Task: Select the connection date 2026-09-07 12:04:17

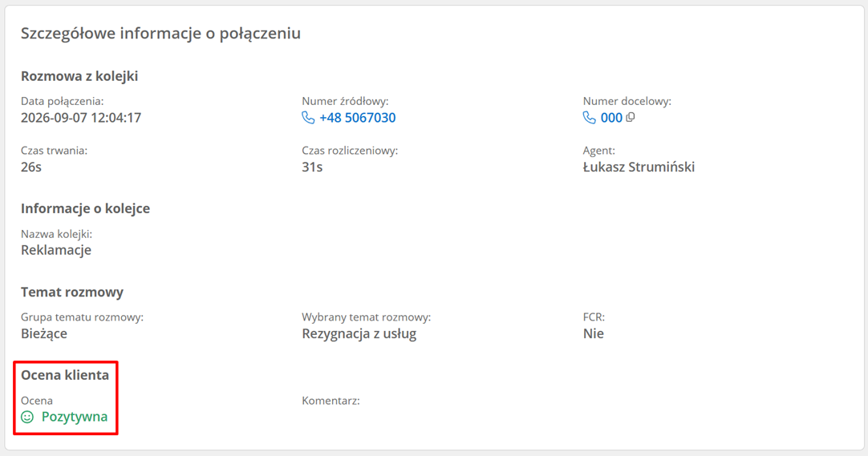Action: click(81, 118)
